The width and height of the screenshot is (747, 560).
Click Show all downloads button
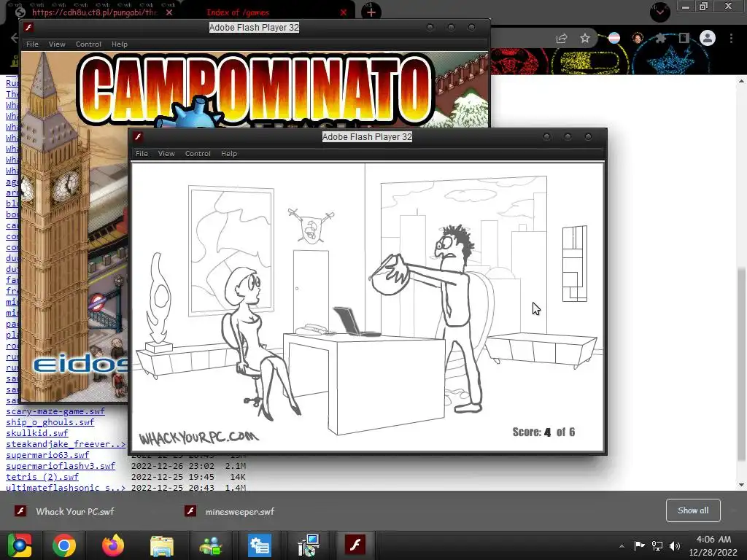pos(693,510)
